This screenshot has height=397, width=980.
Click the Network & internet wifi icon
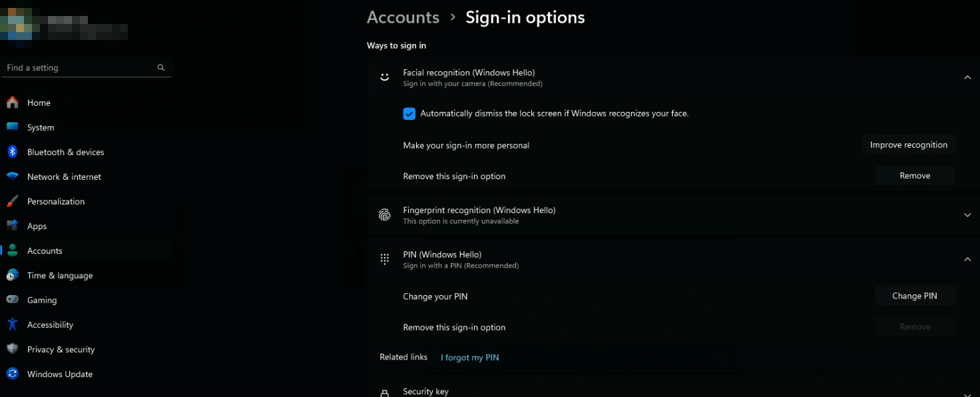pyautogui.click(x=12, y=177)
